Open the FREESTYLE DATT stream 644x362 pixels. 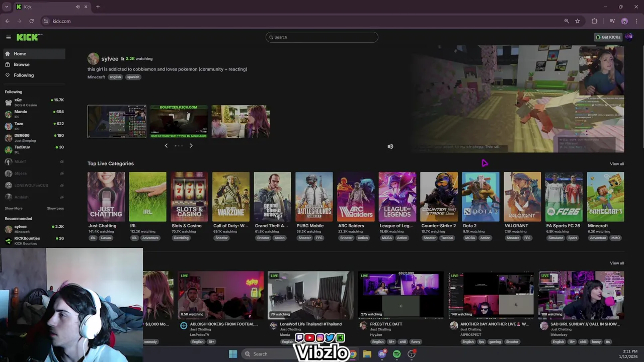(400, 295)
